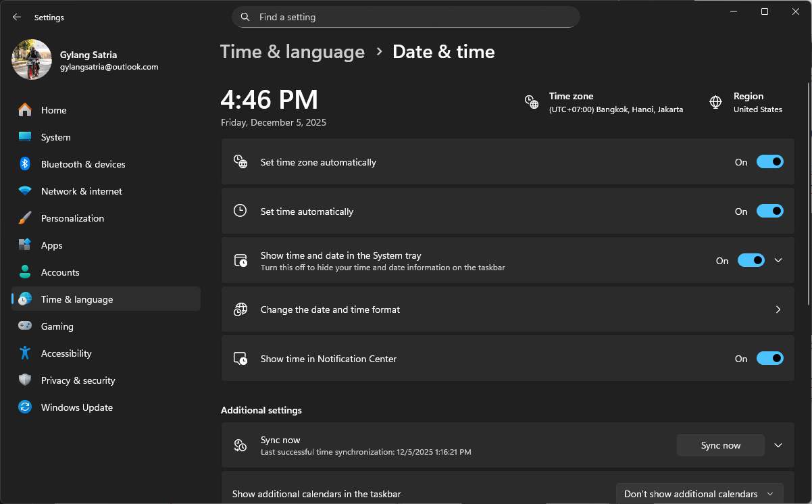This screenshot has width=812, height=504.
Task: Click the back arrow icon in Settings
Action: [17, 17]
